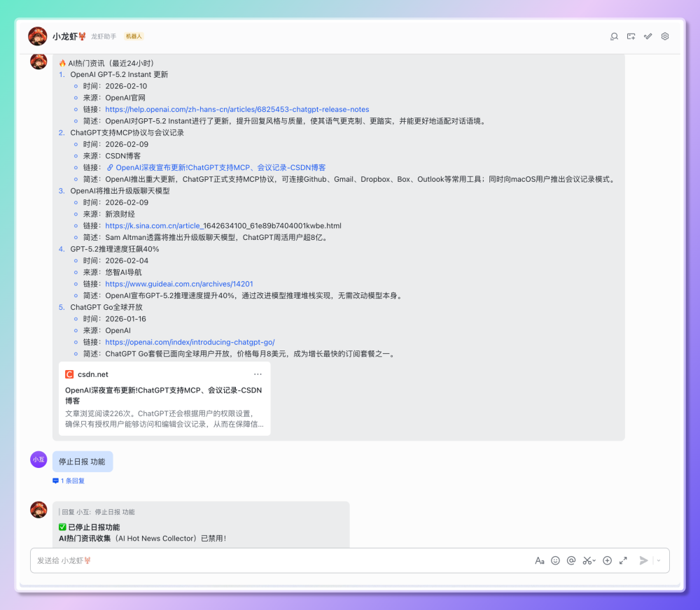This screenshot has width=700, height=610.
Task: Open the in-chat search icon
Action: (x=614, y=36)
